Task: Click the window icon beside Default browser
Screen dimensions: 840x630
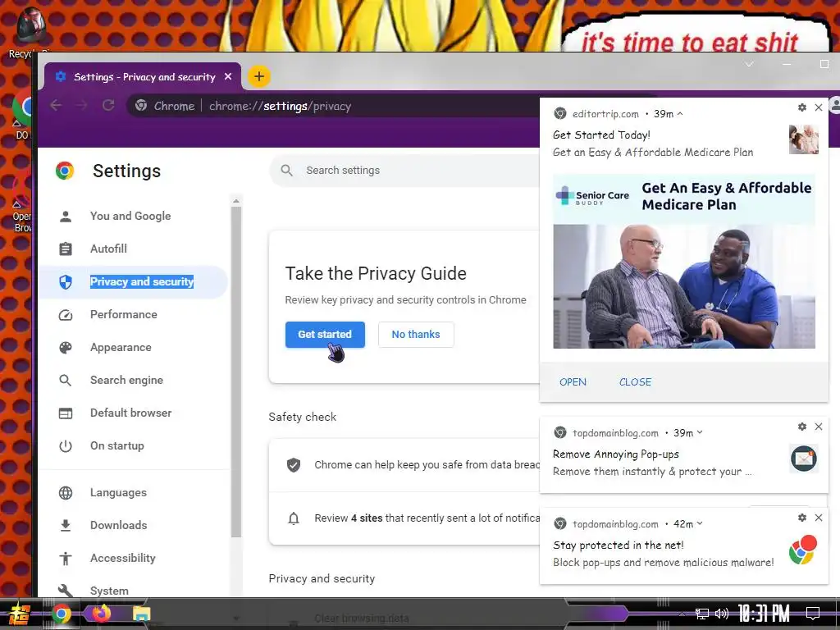Action: (x=66, y=413)
